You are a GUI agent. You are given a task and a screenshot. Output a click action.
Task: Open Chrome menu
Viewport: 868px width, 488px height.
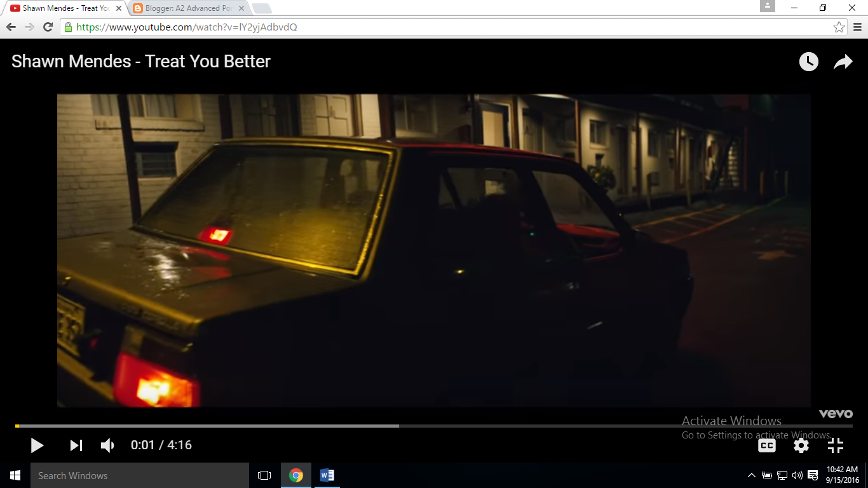(858, 27)
